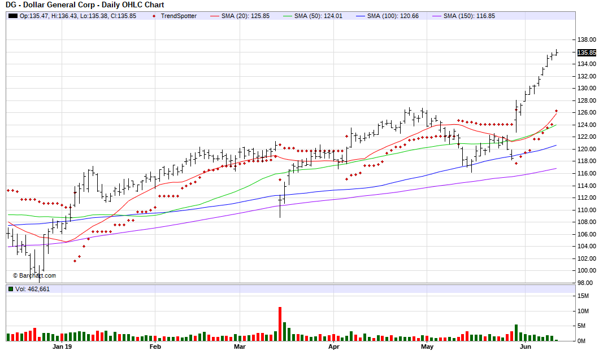
Task: Click the 'May' date axis label
Action: tap(427, 347)
